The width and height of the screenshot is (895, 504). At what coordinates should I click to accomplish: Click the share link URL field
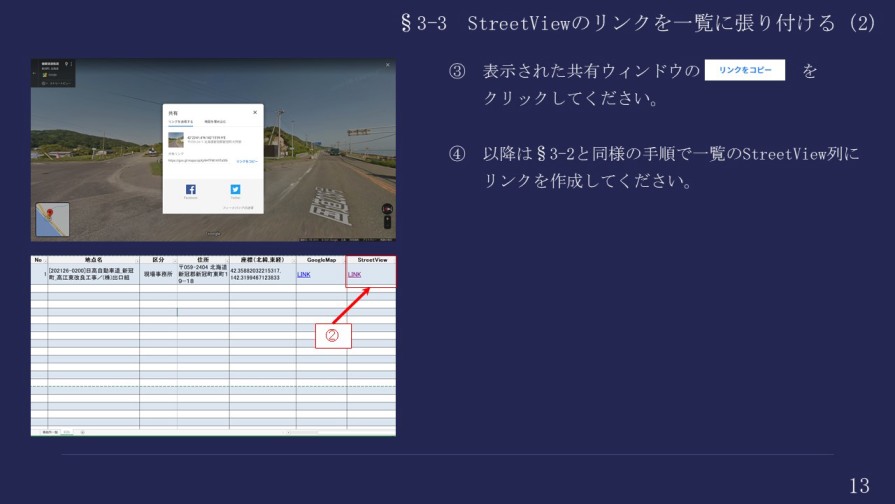(x=200, y=160)
